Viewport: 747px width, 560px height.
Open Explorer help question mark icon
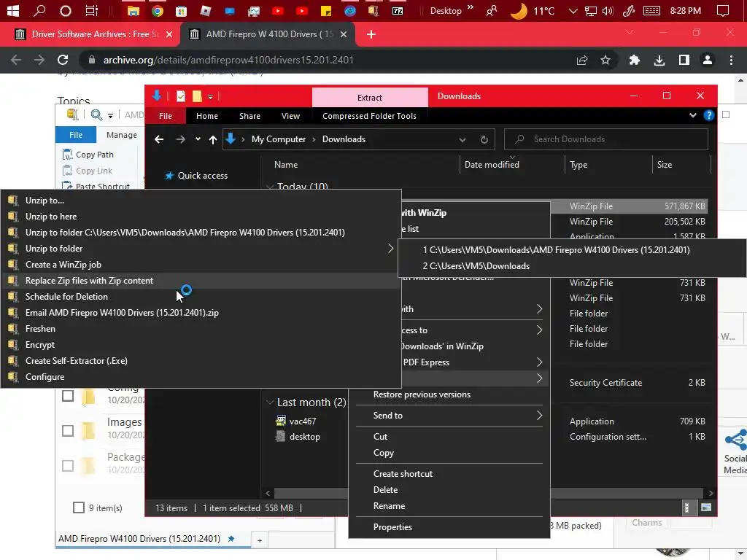tap(708, 115)
